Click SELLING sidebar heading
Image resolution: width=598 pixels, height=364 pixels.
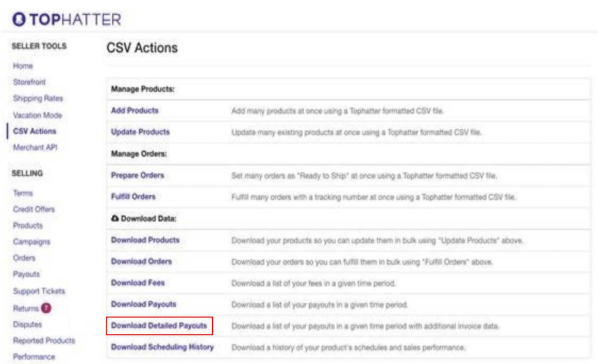[x=27, y=173]
